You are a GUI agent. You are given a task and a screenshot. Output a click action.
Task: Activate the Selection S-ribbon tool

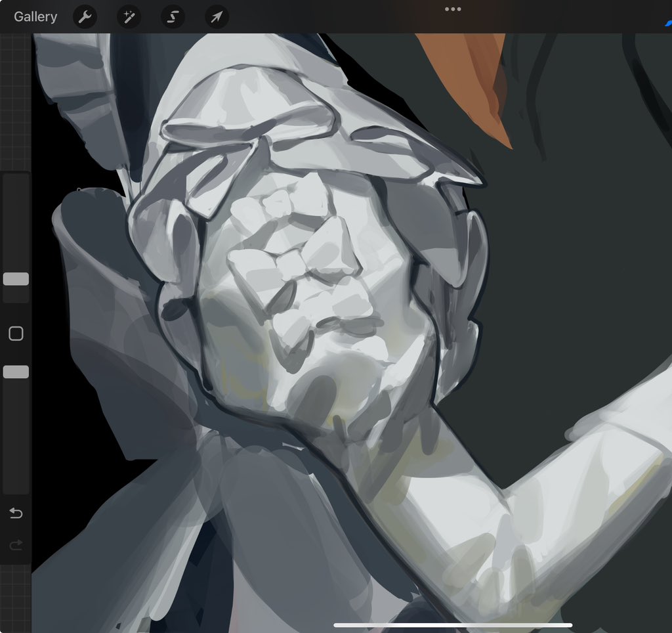[x=173, y=17]
